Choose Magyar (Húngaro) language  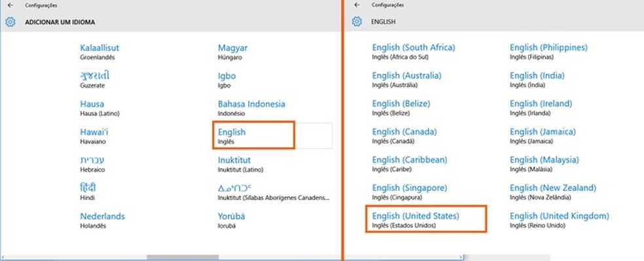[x=233, y=52]
